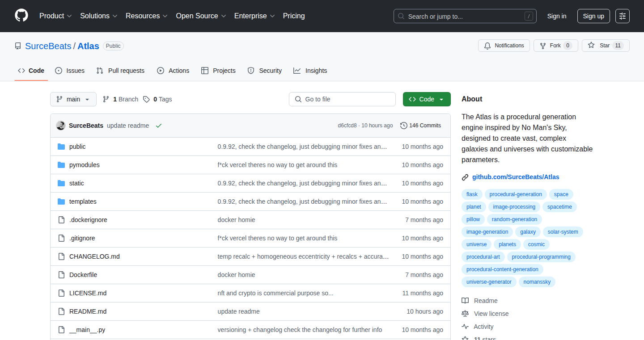Screen dimensions: 644x340
Task: Click the 1 Branch link
Action: (121, 99)
